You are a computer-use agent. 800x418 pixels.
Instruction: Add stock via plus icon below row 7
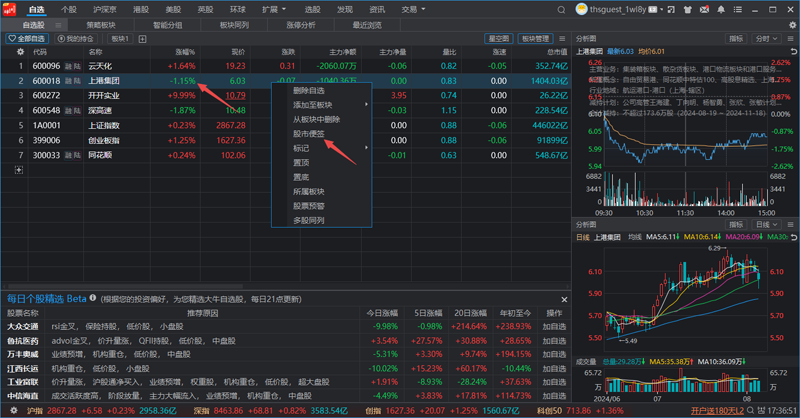click(x=19, y=170)
